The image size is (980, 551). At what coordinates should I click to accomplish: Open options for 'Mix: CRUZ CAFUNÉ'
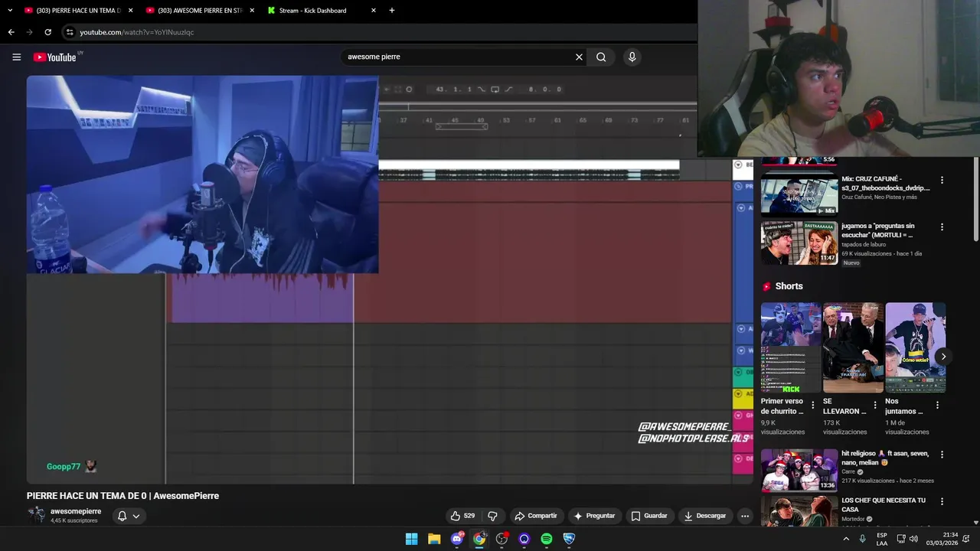pyautogui.click(x=942, y=180)
